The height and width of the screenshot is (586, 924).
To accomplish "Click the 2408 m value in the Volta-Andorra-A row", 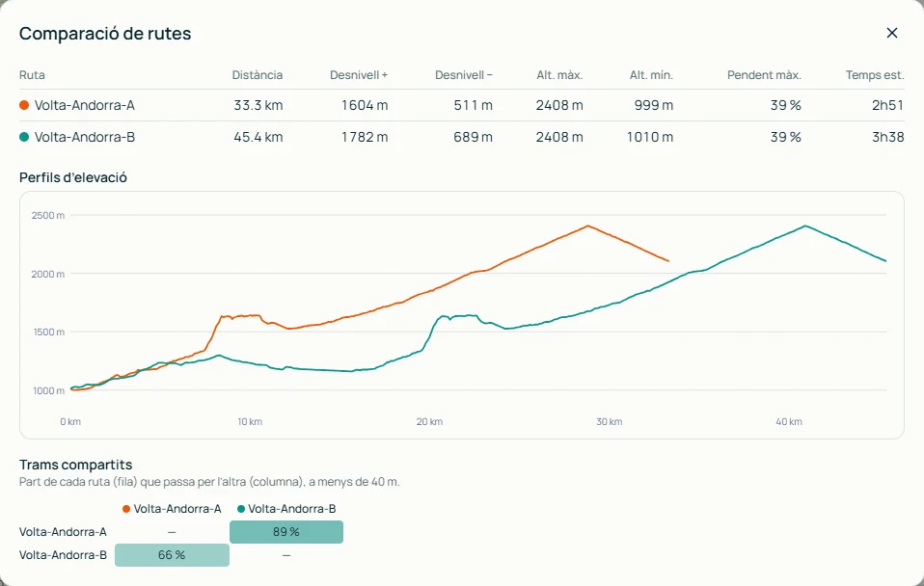I will tap(559, 105).
